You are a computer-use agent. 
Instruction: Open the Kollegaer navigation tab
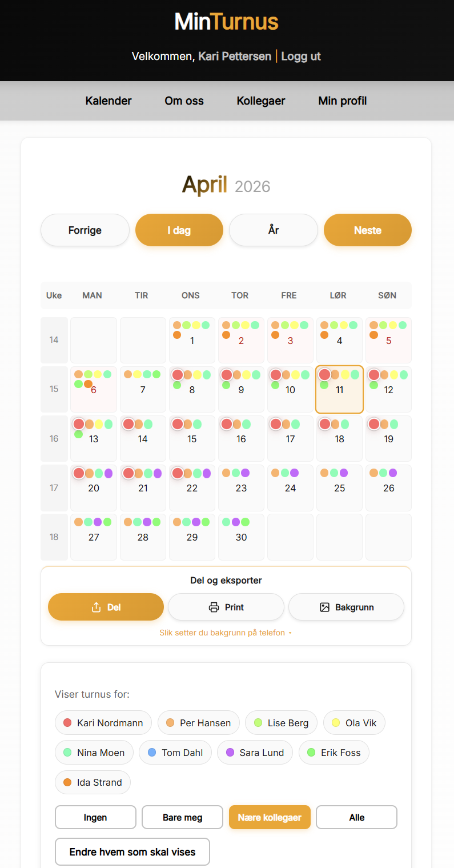pyautogui.click(x=261, y=101)
